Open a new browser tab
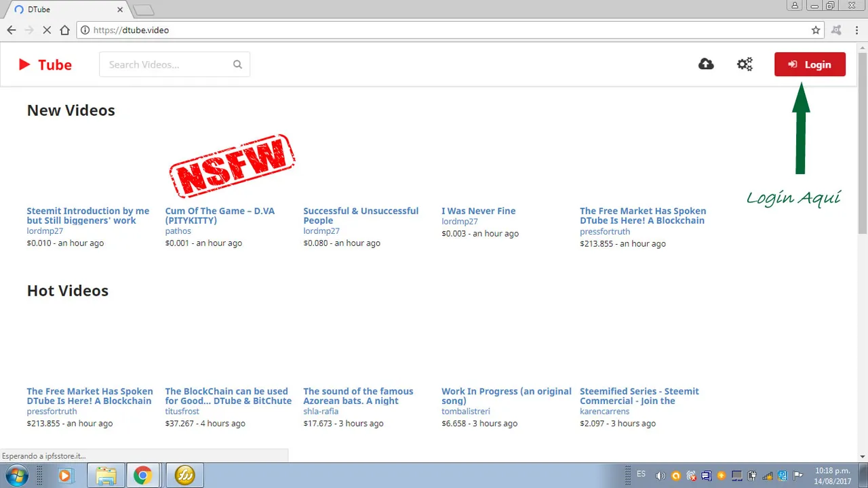Viewport: 868px width, 488px height. (143, 9)
